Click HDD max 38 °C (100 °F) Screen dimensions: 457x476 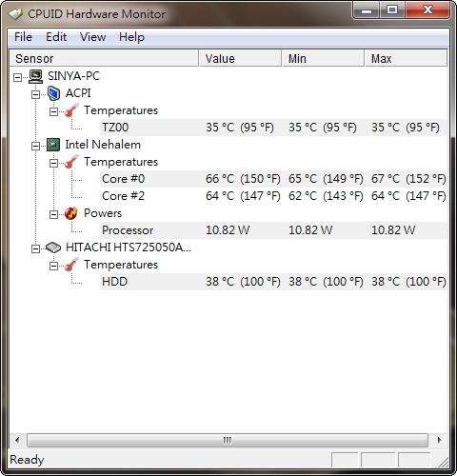pos(408,282)
